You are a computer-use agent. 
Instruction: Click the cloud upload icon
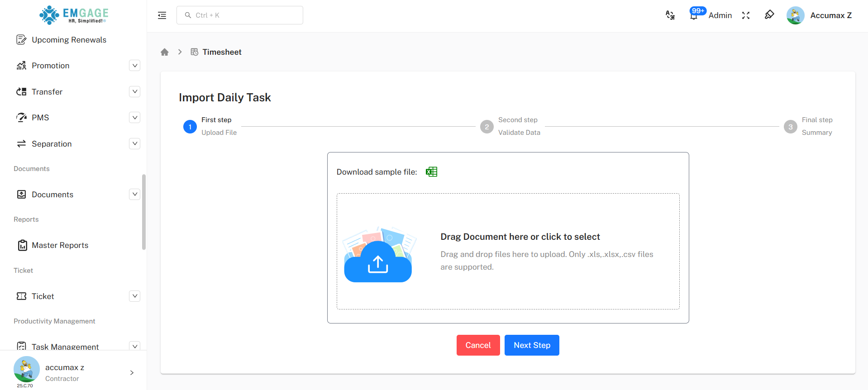pos(378,262)
